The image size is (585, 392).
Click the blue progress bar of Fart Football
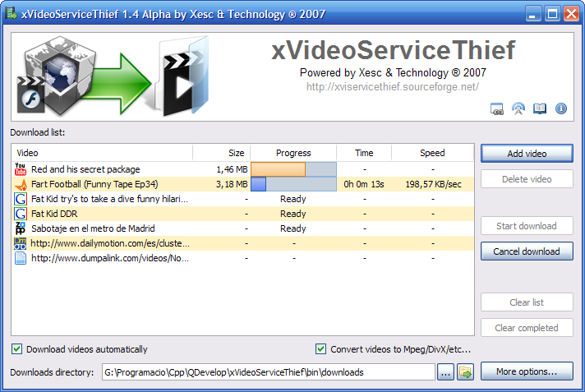coord(293,184)
